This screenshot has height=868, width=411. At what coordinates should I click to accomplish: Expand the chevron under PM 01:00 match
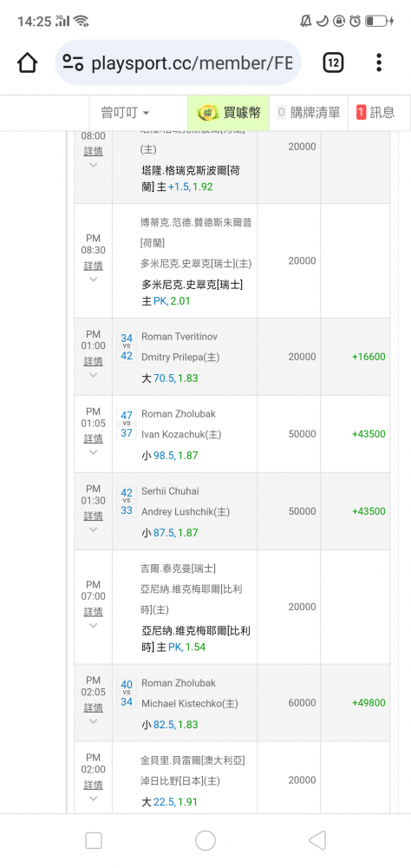[93, 375]
